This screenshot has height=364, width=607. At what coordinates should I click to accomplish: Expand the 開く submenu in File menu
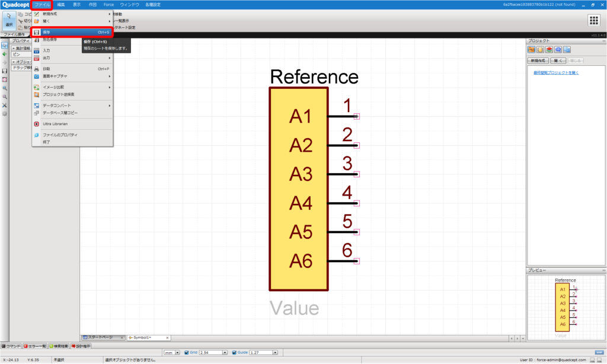[72, 21]
